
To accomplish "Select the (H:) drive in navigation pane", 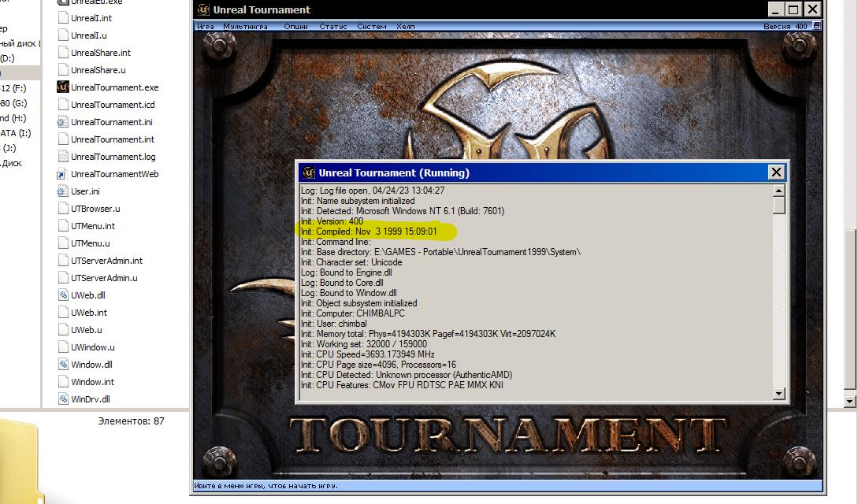I will pos(13,117).
